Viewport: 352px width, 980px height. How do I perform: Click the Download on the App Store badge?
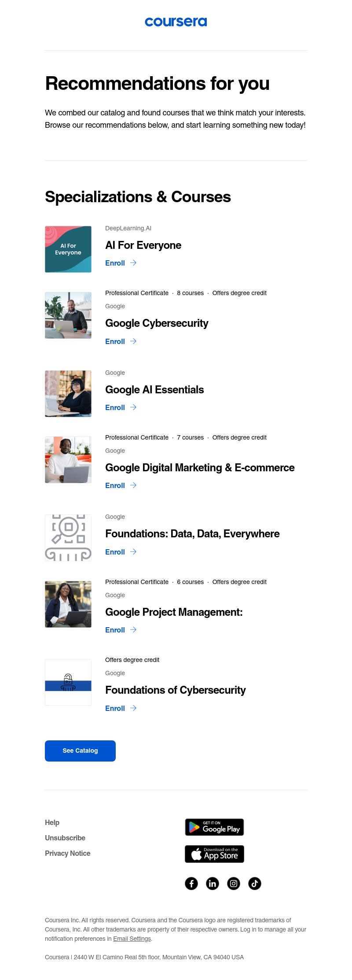(x=214, y=854)
